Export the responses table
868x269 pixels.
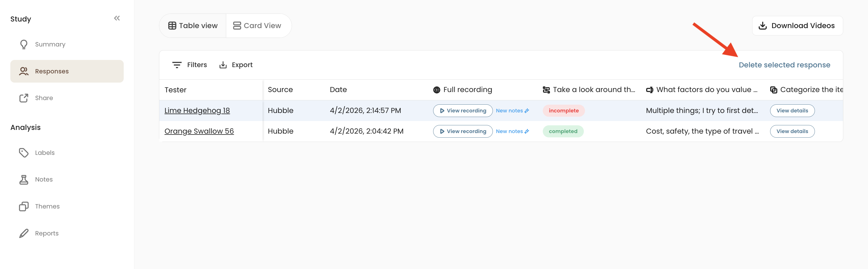(x=236, y=65)
